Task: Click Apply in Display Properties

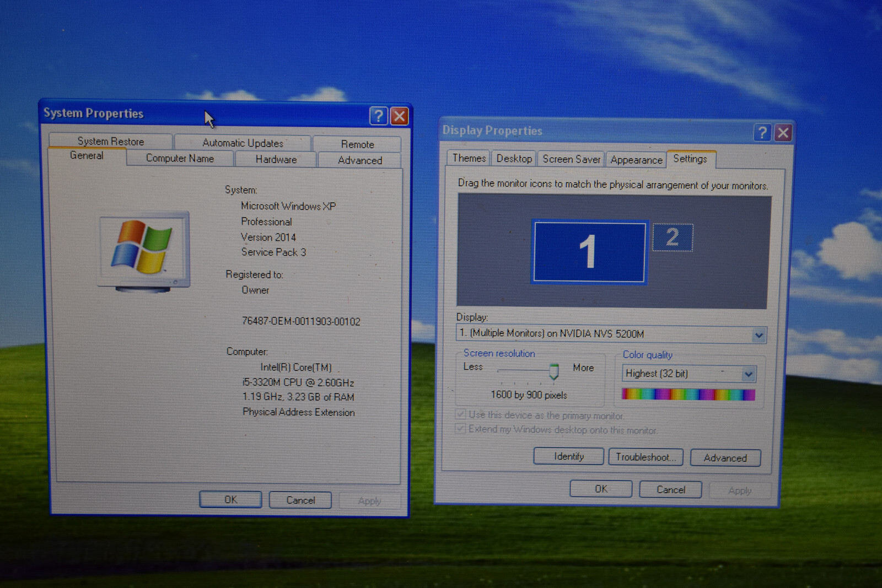Action: [x=740, y=490]
